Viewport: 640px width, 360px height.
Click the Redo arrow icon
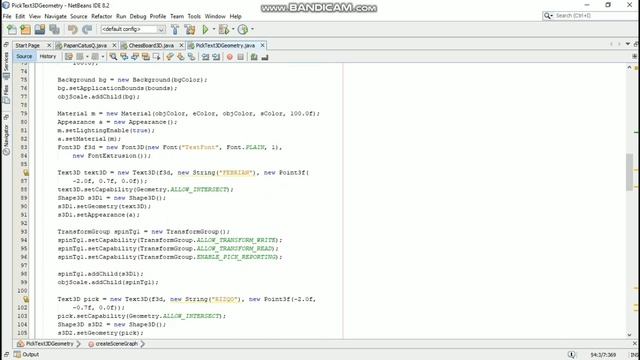pos(87,29)
